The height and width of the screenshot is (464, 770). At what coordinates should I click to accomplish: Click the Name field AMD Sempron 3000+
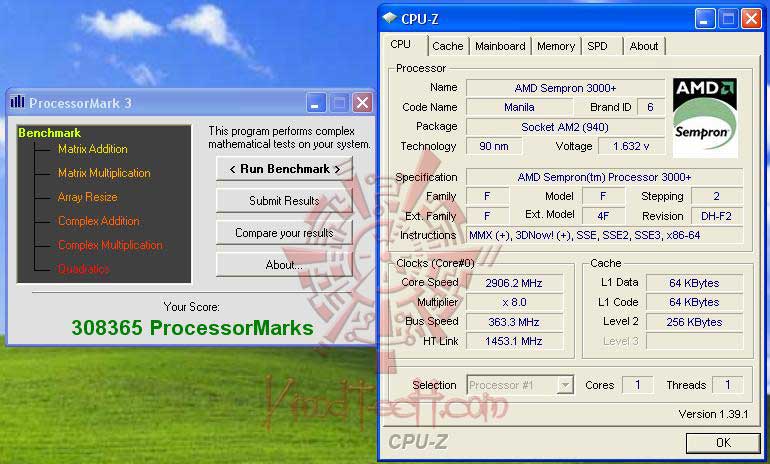tap(565, 88)
